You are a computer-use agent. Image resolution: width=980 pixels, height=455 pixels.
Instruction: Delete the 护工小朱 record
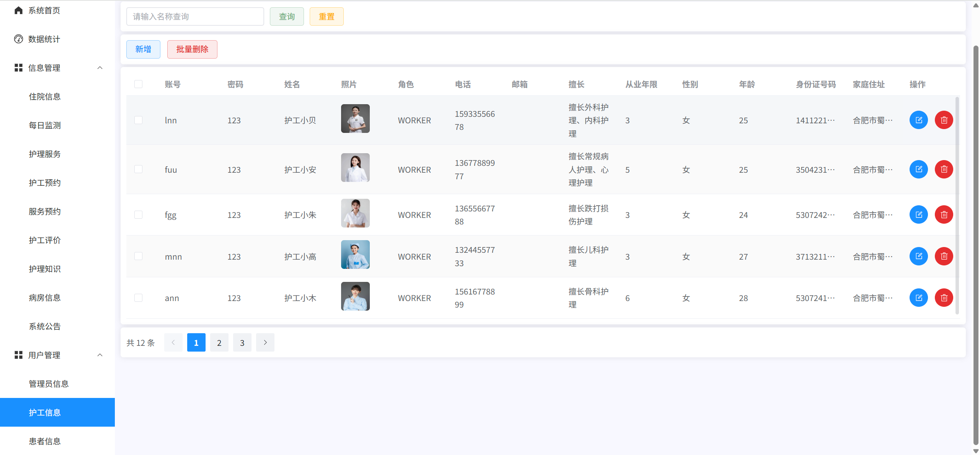(x=944, y=215)
